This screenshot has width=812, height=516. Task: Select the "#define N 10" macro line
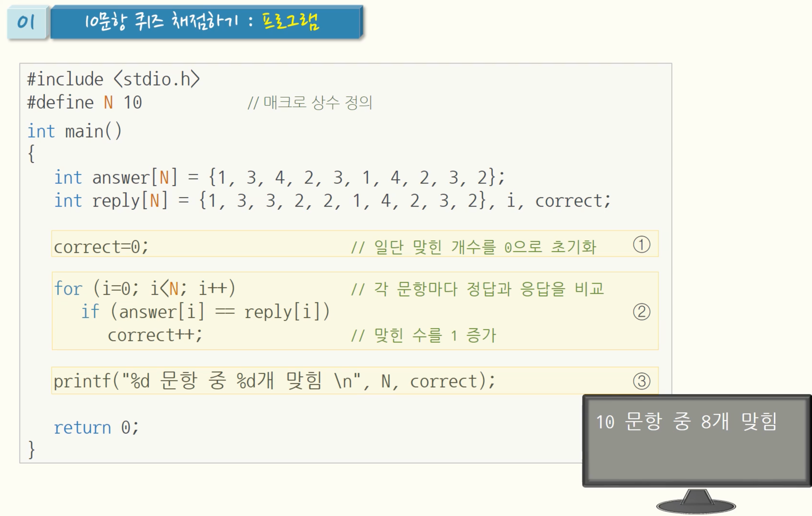coord(84,102)
